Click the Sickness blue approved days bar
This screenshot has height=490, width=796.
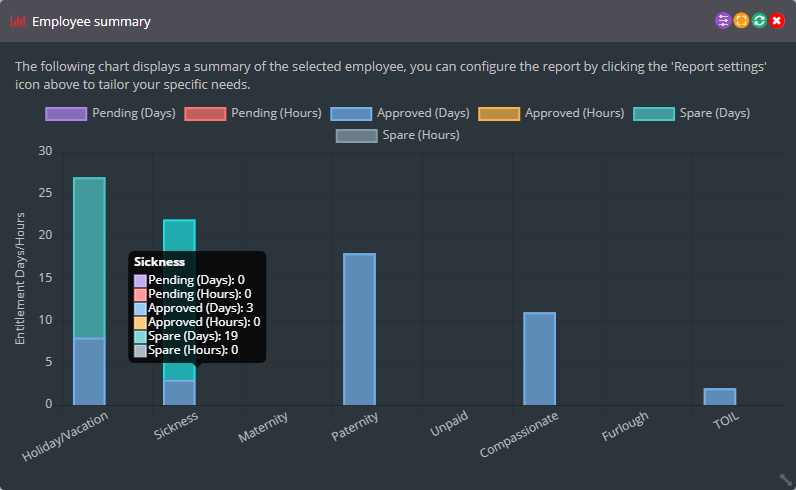(x=179, y=393)
